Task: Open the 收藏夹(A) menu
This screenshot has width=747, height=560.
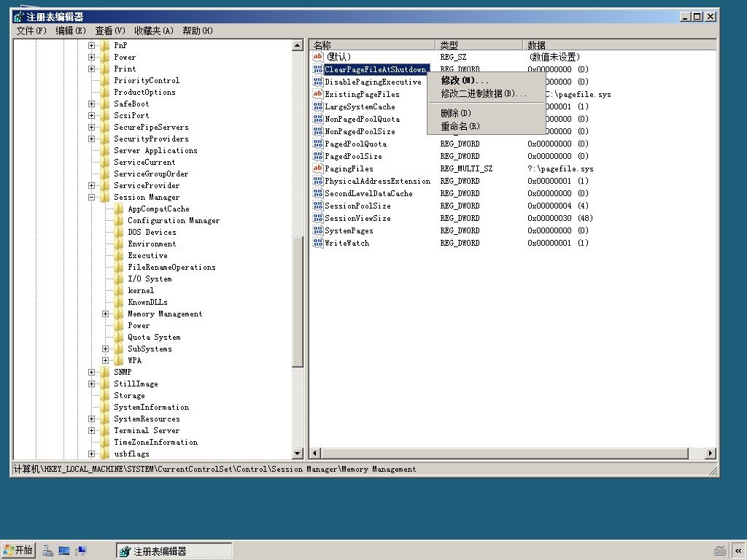Action: click(154, 31)
